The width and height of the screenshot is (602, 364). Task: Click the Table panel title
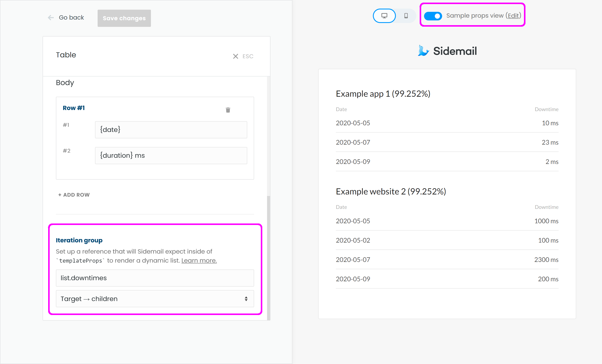point(66,55)
